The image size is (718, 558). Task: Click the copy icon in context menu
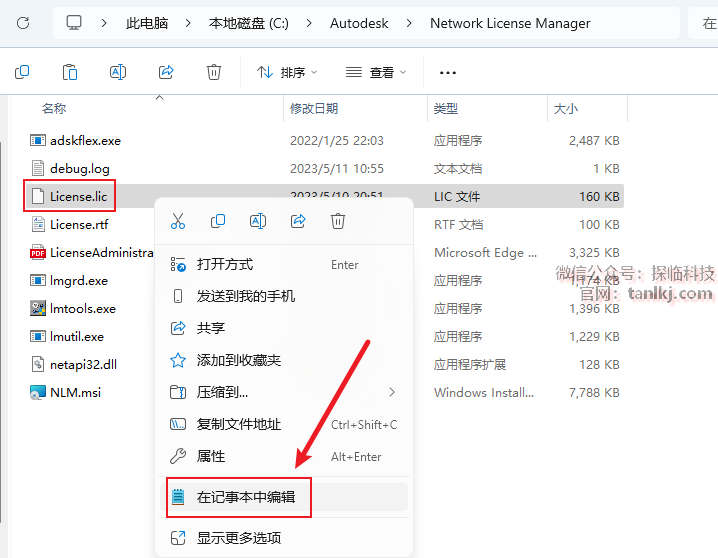tap(218, 221)
